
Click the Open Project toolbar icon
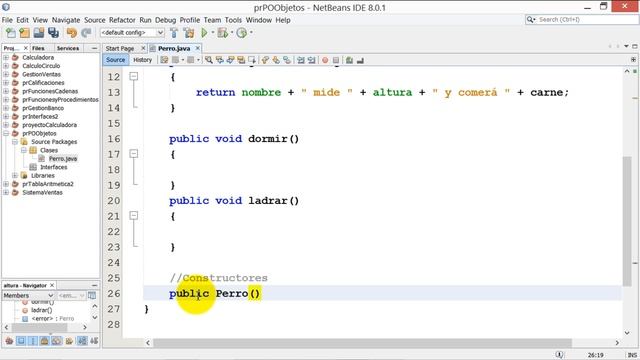pos(39,33)
